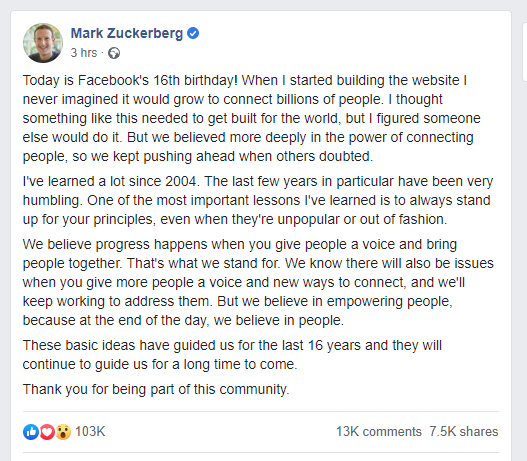View the 103K reactions list
The width and height of the screenshot is (527, 461).
(x=90, y=431)
